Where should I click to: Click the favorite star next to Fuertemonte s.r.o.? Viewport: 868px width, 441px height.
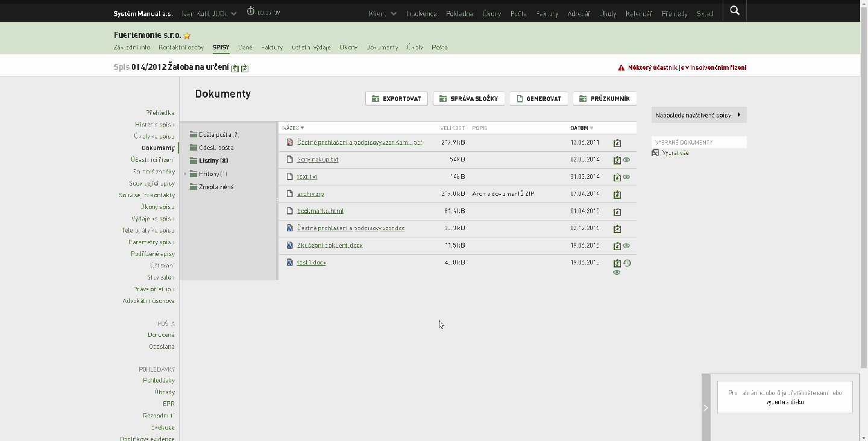point(187,36)
